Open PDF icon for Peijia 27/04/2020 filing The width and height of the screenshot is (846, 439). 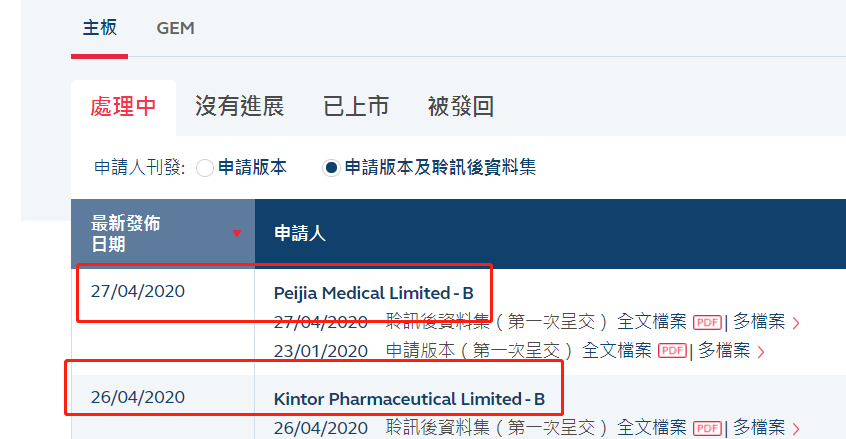pyautogui.click(x=707, y=322)
